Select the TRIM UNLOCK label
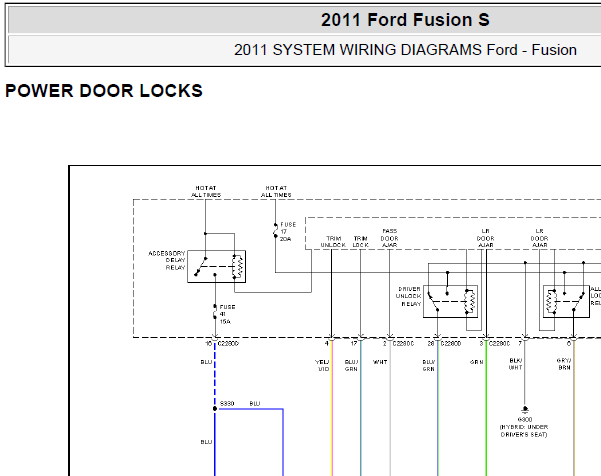The image size is (601, 476). [x=333, y=241]
